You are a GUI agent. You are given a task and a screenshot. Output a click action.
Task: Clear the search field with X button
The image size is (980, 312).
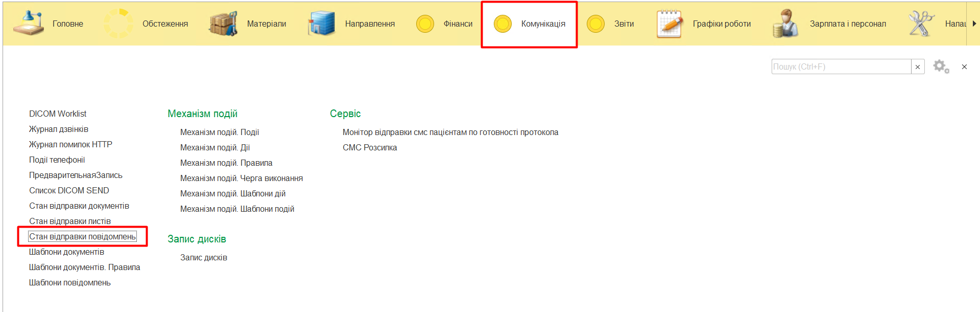point(918,67)
